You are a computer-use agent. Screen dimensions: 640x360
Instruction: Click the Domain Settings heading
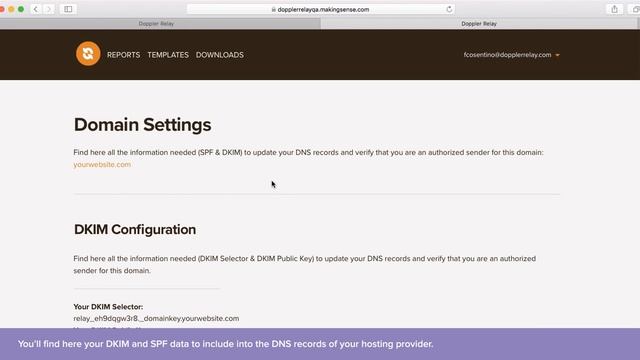pyautogui.click(x=142, y=124)
